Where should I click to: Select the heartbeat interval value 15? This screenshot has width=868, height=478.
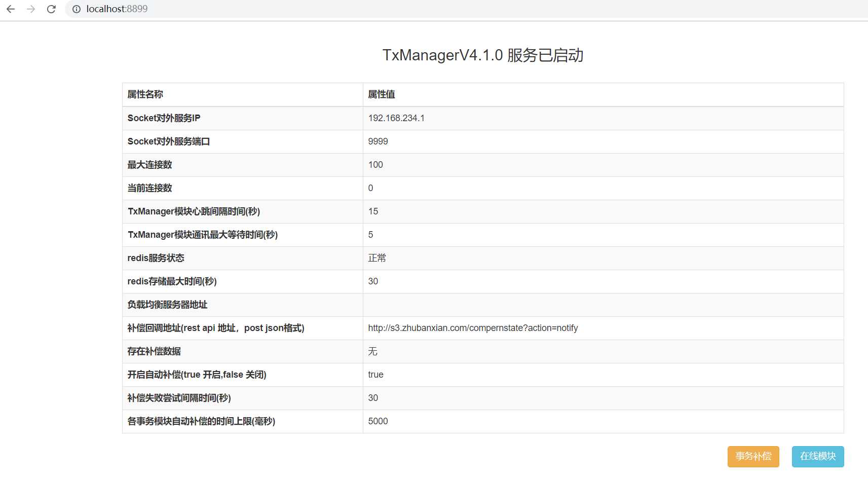click(373, 211)
